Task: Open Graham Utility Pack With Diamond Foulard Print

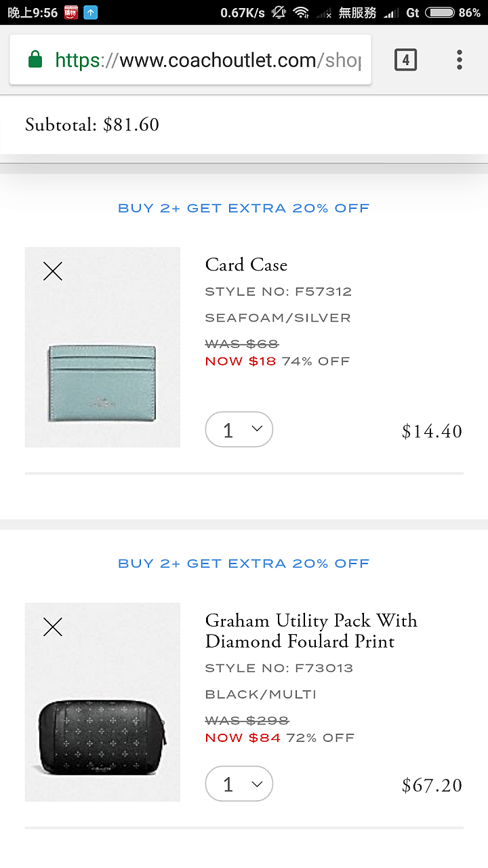Action: click(x=311, y=631)
